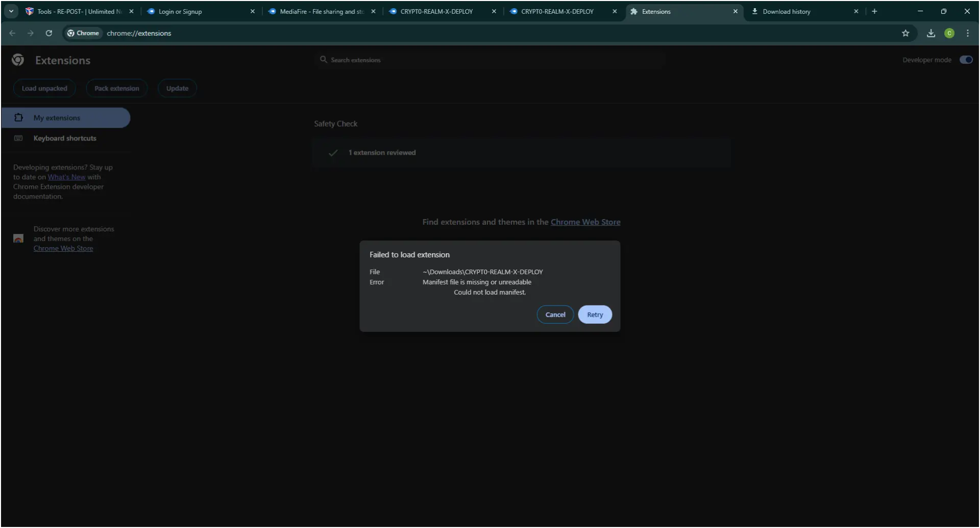This screenshot has height=528, width=980.
Task: Click the Update extensions button
Action: click(x=177, y=88)
